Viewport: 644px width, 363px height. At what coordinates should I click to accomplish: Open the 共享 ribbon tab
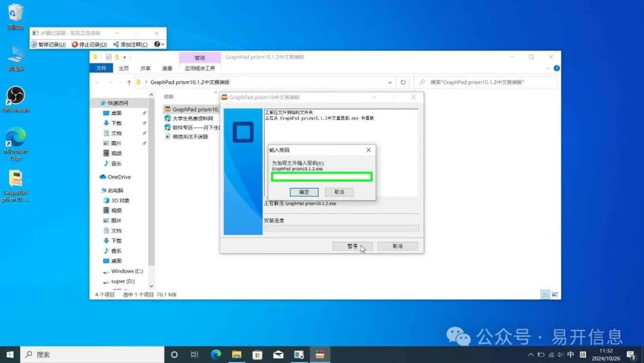[x=145, y=68]
